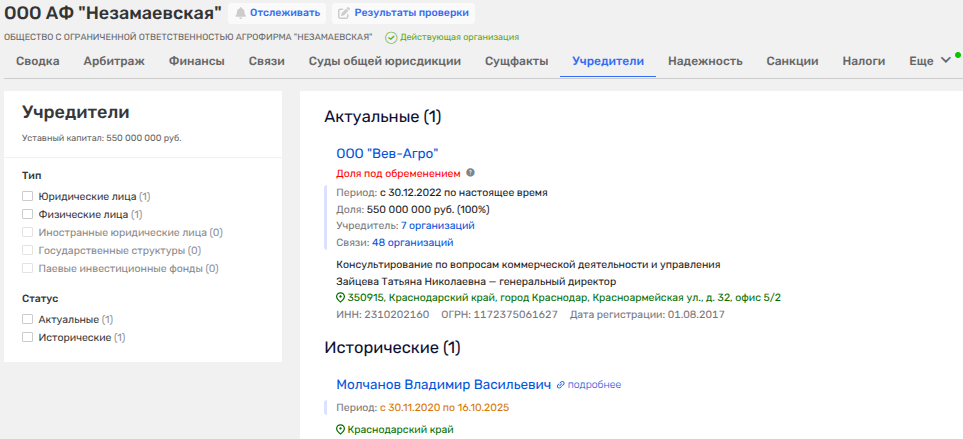Open Молчанов Владимир Васильевич profile link
This screenshot has height=439, width=963.
pos(443,385)
